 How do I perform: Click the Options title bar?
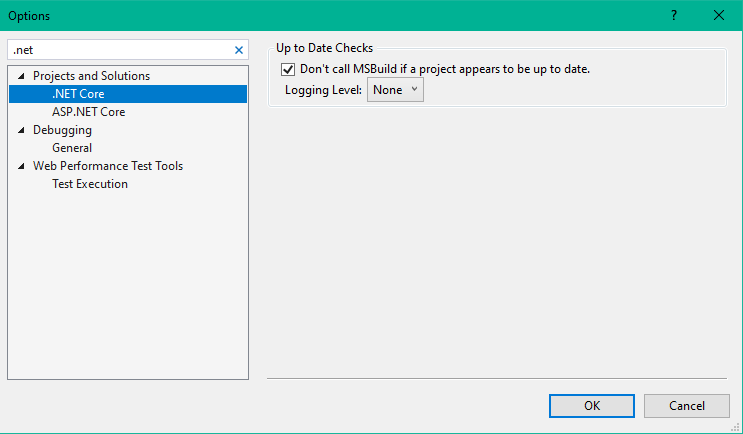click(300, 15)
